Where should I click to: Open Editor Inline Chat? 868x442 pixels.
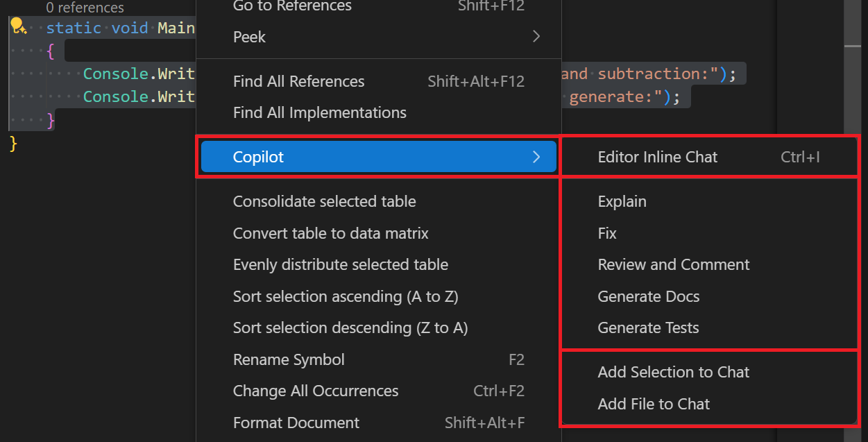pyautogui.click(x=709, y=157)
